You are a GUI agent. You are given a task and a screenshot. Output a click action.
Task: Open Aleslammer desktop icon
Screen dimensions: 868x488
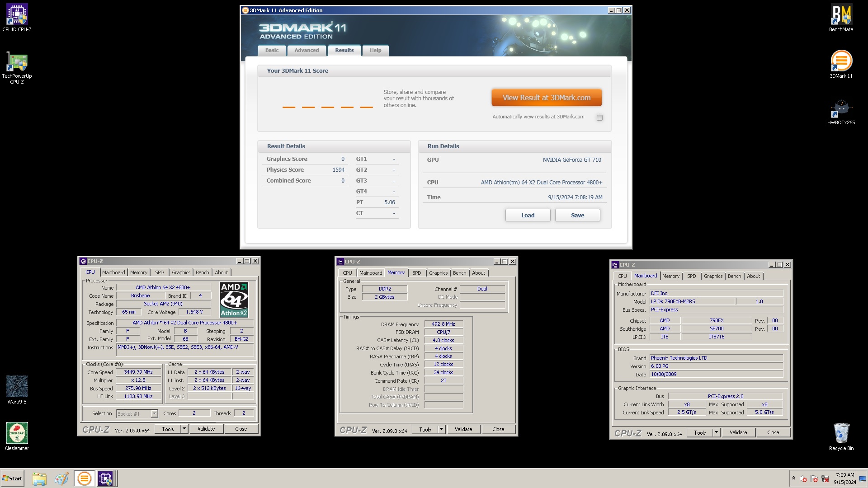tap(17, 436)
